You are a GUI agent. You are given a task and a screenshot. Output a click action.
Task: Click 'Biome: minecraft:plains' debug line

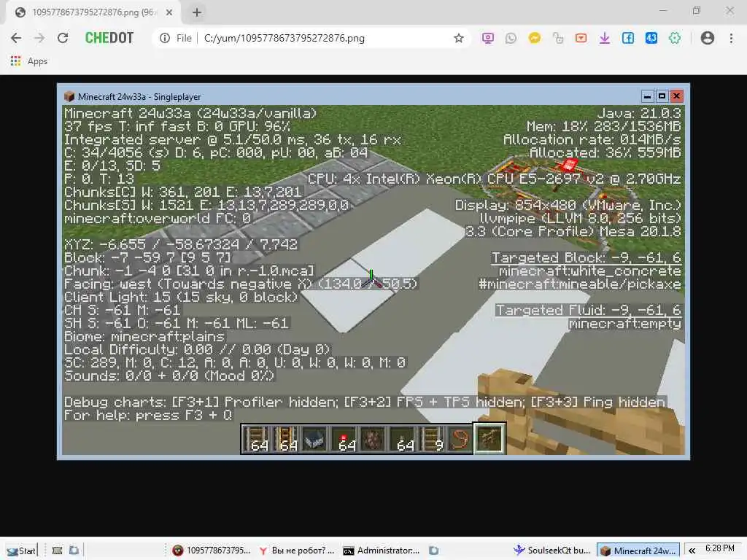(144, 337)
